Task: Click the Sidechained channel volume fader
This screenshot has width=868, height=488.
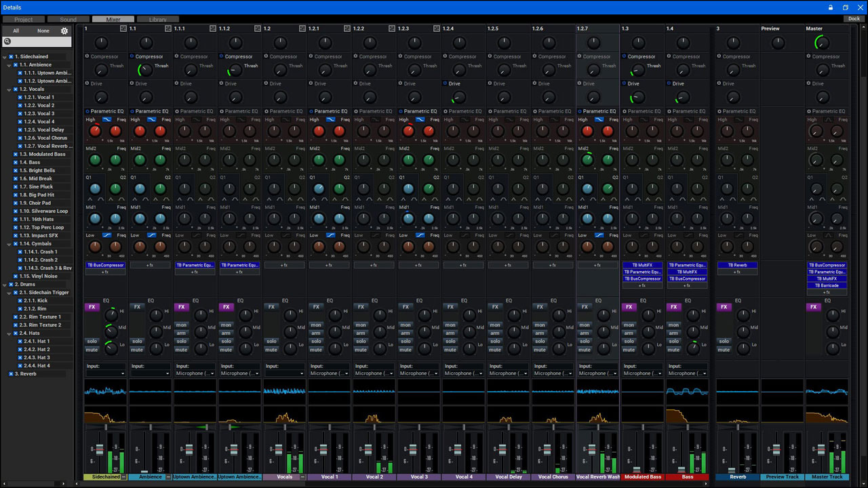Action: pyautogui.click(x=99, y=450)
